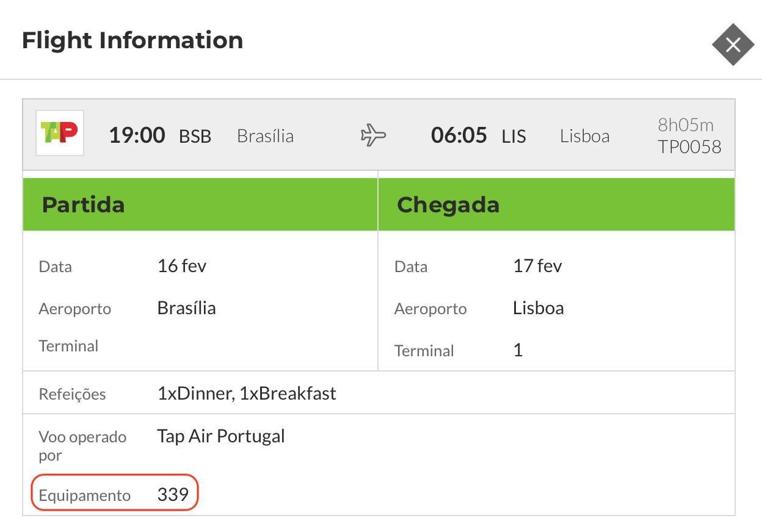
Task: Click the Flight Information title
Action: (x=132, y=40)
